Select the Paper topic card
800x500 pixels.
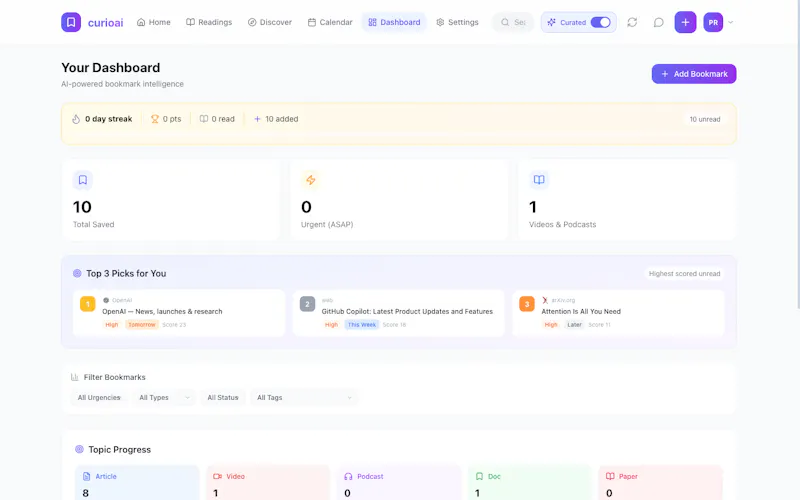pyautogui.click(x=661, y=483)
